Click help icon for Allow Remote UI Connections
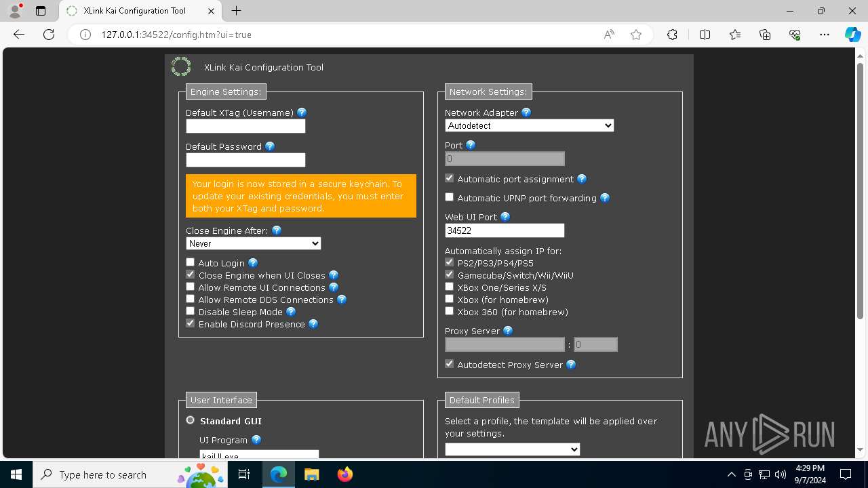Image resolution: width=868 pixels, height=488 pixels. click(334, 287)
